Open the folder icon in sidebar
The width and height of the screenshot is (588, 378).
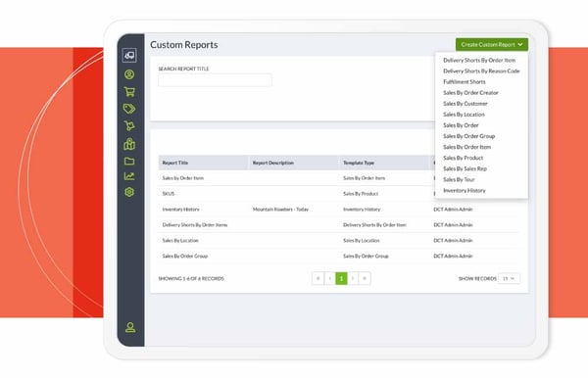pyautogui.click(x=129, y=161)
